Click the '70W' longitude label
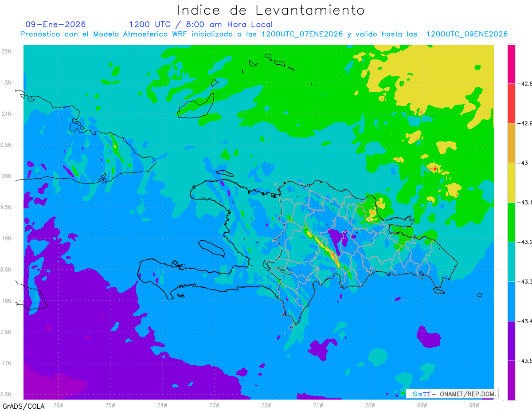 370,404
